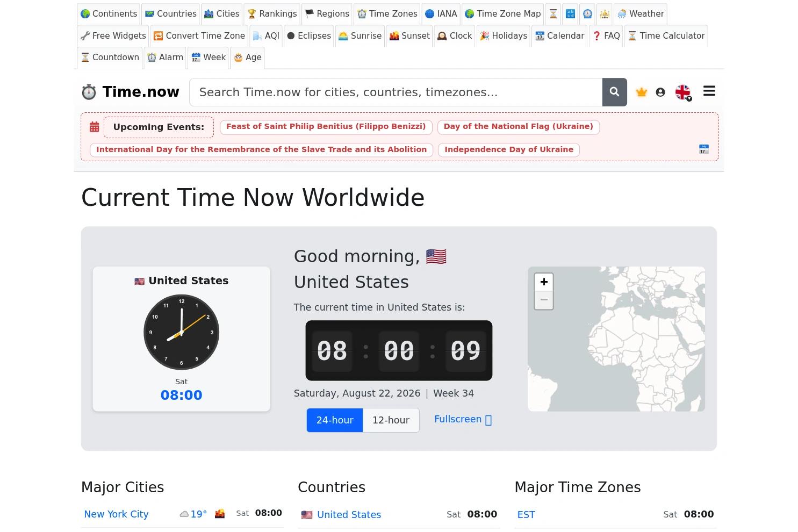The image size is (798, 532).
Task: Click the magnifier search button
Action: [x=615, y=92]
